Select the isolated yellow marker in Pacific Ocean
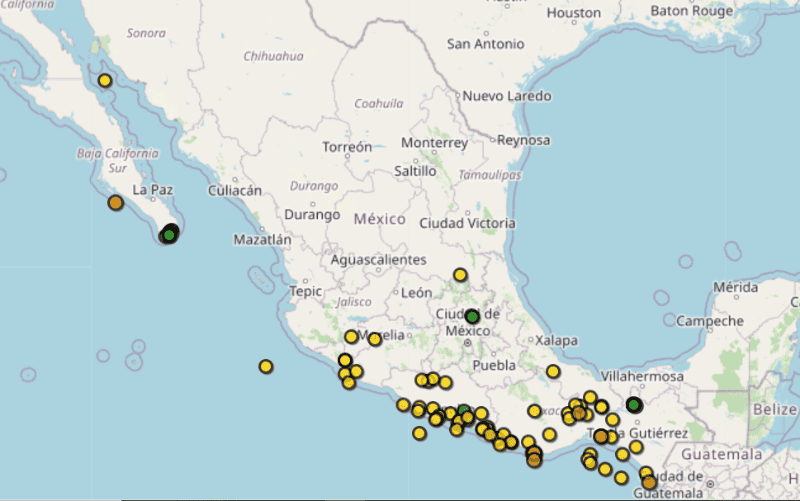The width and height of the screenshot is (800, 501). (266, 366)
